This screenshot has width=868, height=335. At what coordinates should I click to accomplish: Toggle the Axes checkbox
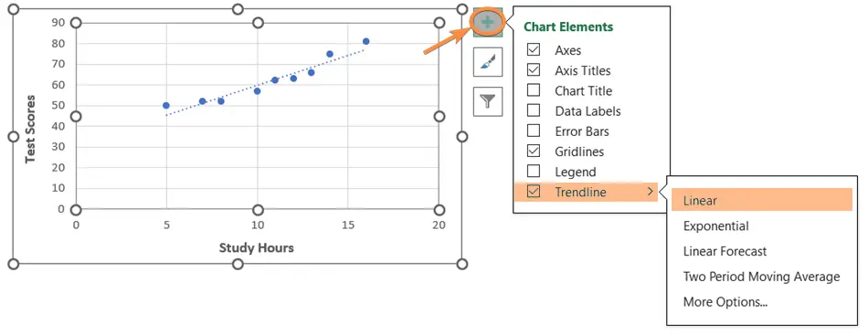(x=534, y=50)
